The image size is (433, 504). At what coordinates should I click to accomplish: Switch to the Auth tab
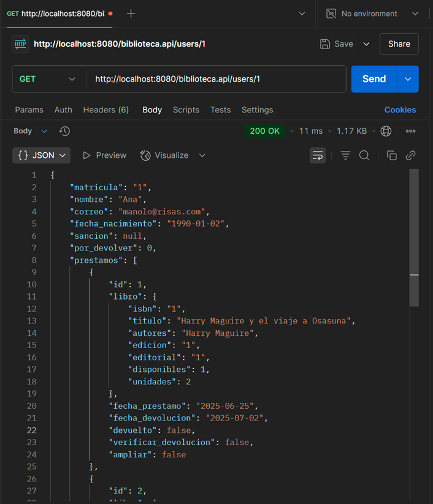[63, 110]
